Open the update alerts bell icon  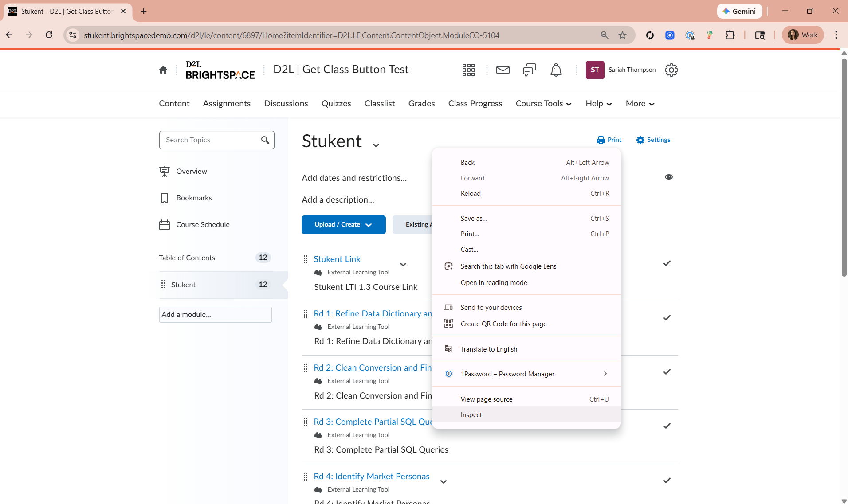click(x=556, y=70)
